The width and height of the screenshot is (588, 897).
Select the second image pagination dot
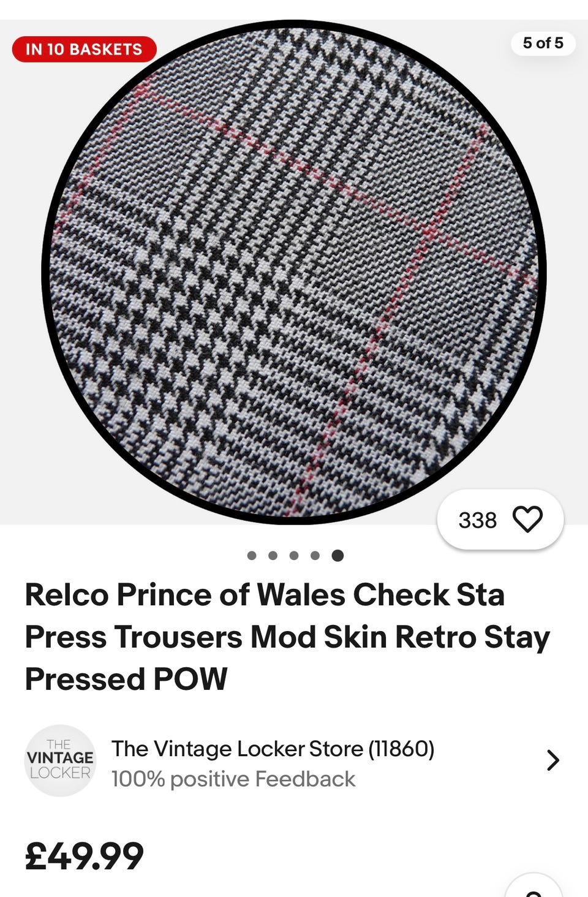tap(273, 556)
